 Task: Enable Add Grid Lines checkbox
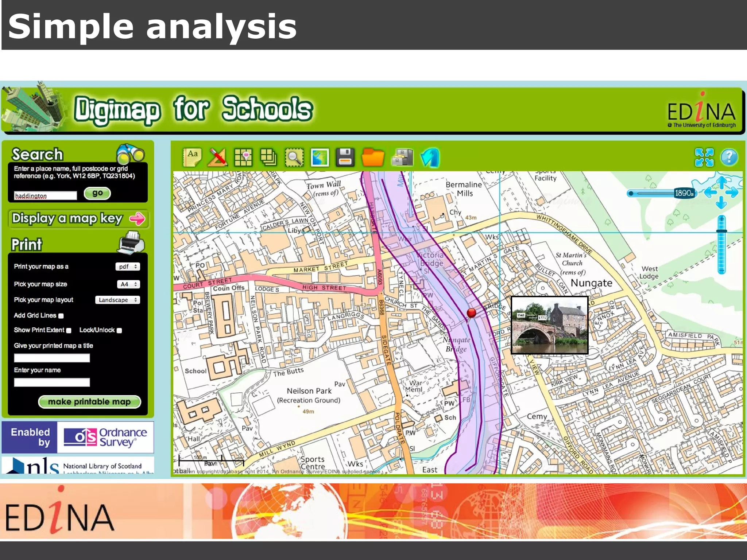61,316
